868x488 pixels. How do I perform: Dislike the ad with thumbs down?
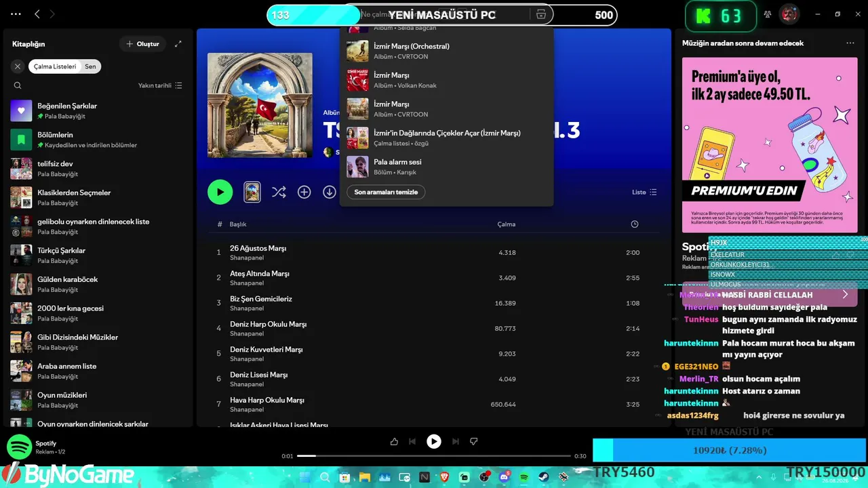point(474,442)
